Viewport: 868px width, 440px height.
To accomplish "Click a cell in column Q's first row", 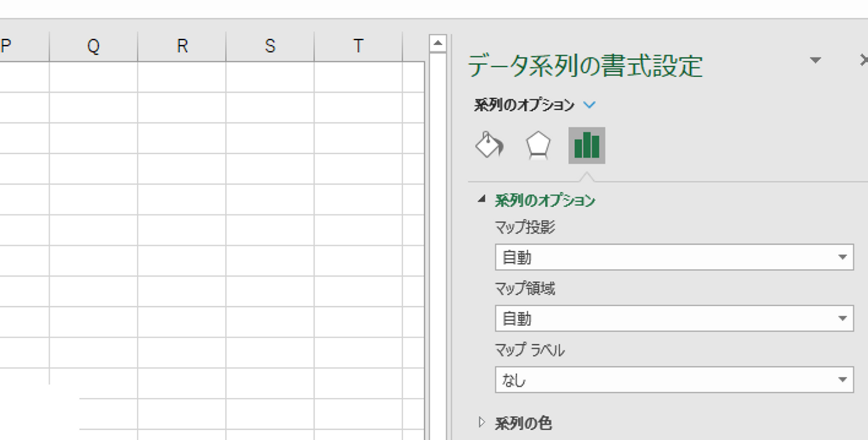I will (93, 77).
